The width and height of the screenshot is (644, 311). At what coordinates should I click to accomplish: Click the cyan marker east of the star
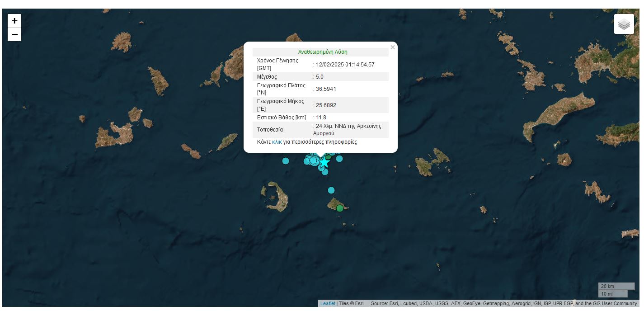point(339,159)
